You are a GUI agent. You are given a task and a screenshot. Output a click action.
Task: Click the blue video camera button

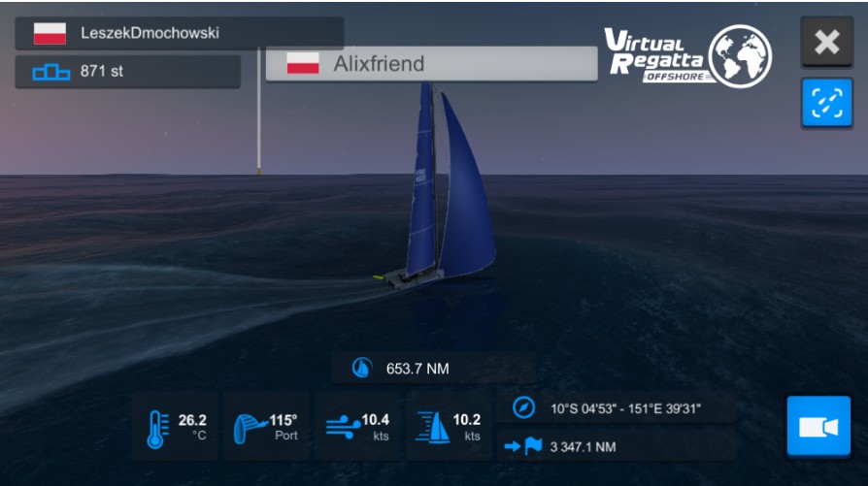[x=818, y=426]
